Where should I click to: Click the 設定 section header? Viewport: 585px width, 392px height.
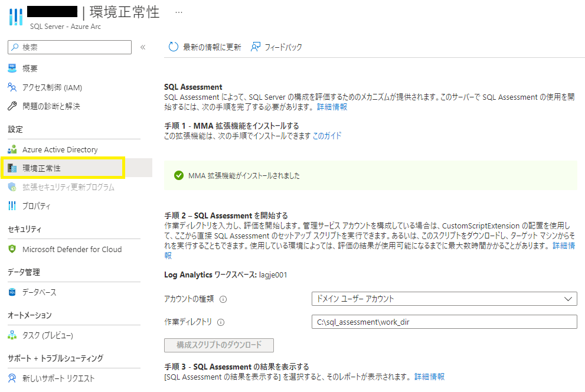[15, 129]
